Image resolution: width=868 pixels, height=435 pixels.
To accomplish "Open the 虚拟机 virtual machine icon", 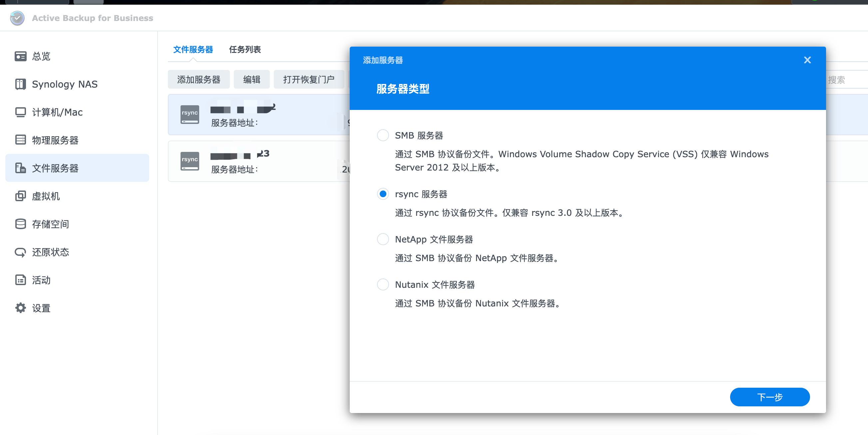I will pos(21,196).
